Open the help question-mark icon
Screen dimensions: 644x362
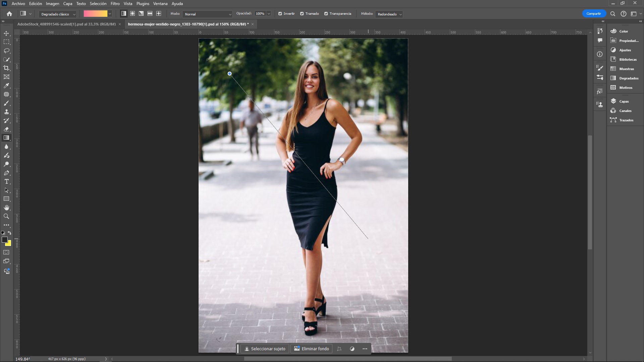coord(624,14)
